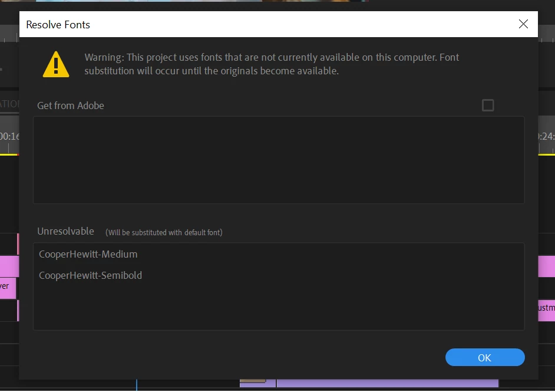
Task: Click the yellow warning triangle icon
Action: coord(56,64)
